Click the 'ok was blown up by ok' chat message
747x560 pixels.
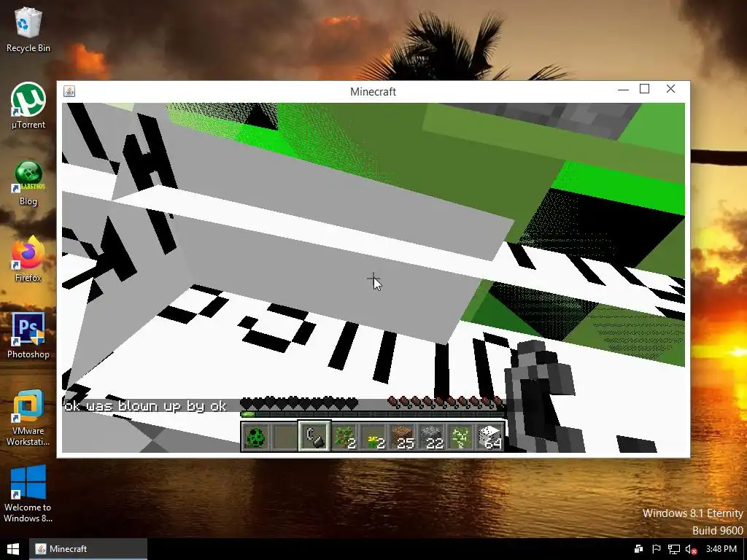pos(145,405)
